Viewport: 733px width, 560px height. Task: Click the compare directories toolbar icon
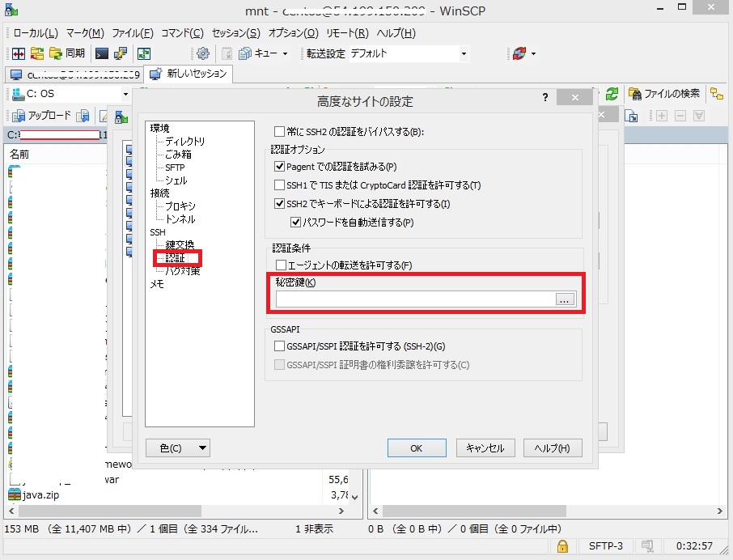[19, 53]
